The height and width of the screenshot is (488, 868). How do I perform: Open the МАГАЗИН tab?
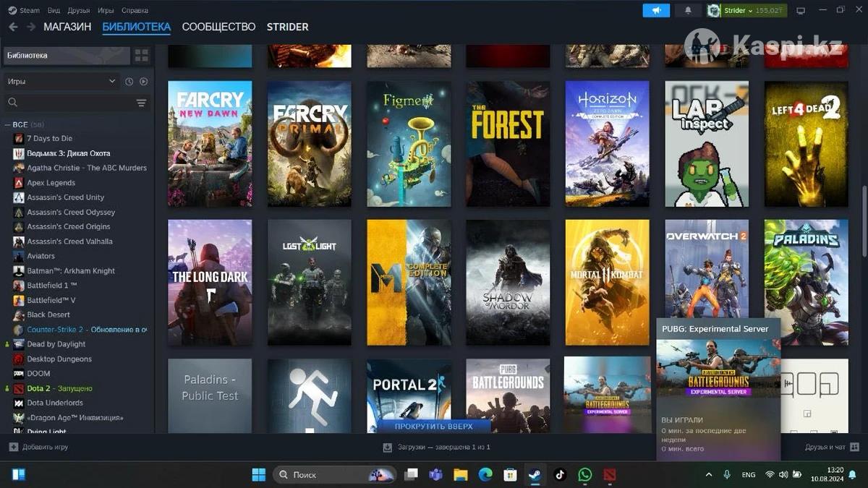67,27
